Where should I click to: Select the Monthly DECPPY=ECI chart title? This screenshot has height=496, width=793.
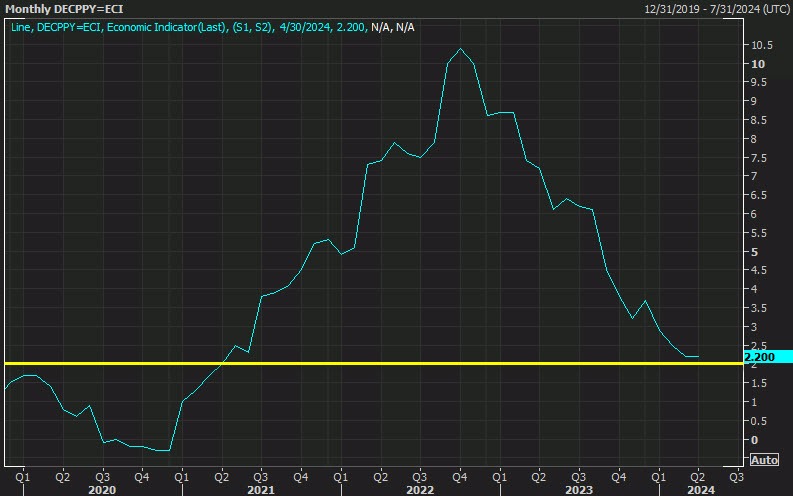coord(61,9)
